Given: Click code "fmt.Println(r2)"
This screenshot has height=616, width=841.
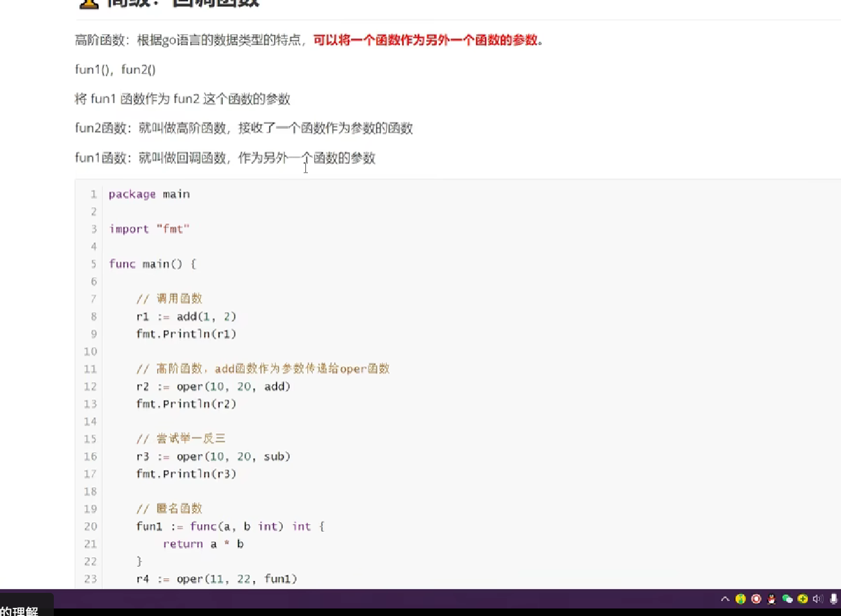Looking at the screenshot, I should coord(186,404).
